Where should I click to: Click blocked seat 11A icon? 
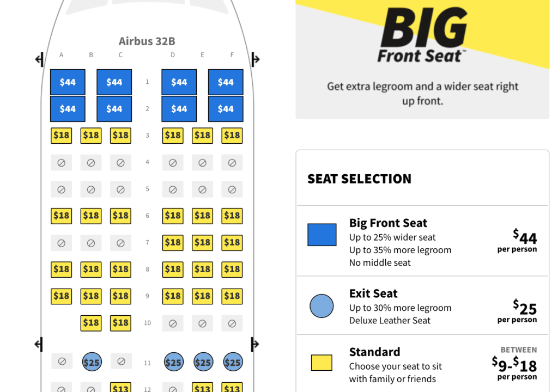62,361
